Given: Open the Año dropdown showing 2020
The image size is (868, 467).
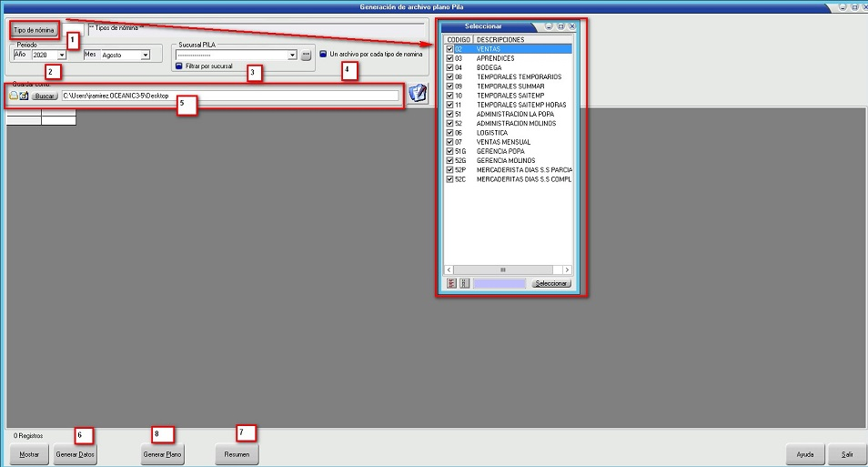Looking at the screenshot, I should pos(62,56).
